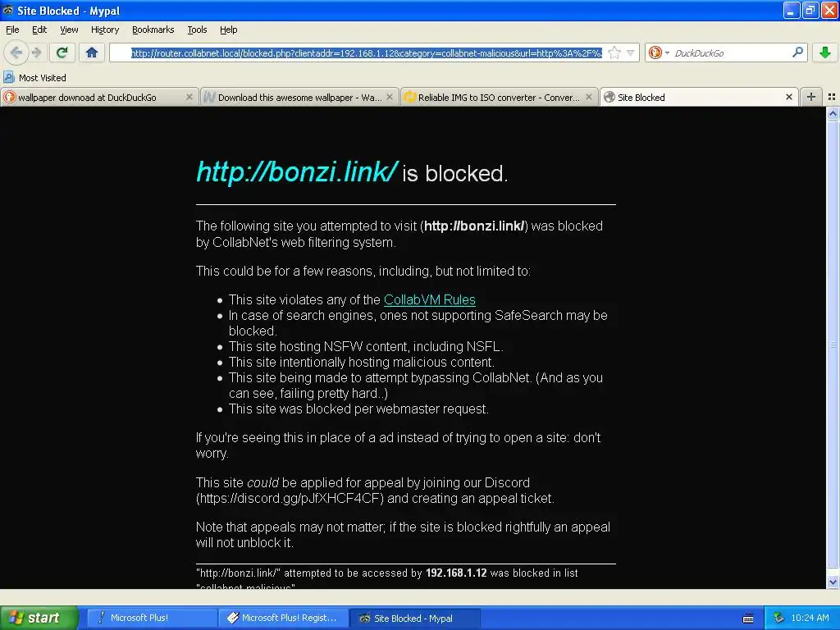Click Site Blocked - Mypal taskbar button
Screen dimensions: 840x630
click(415, 618)
